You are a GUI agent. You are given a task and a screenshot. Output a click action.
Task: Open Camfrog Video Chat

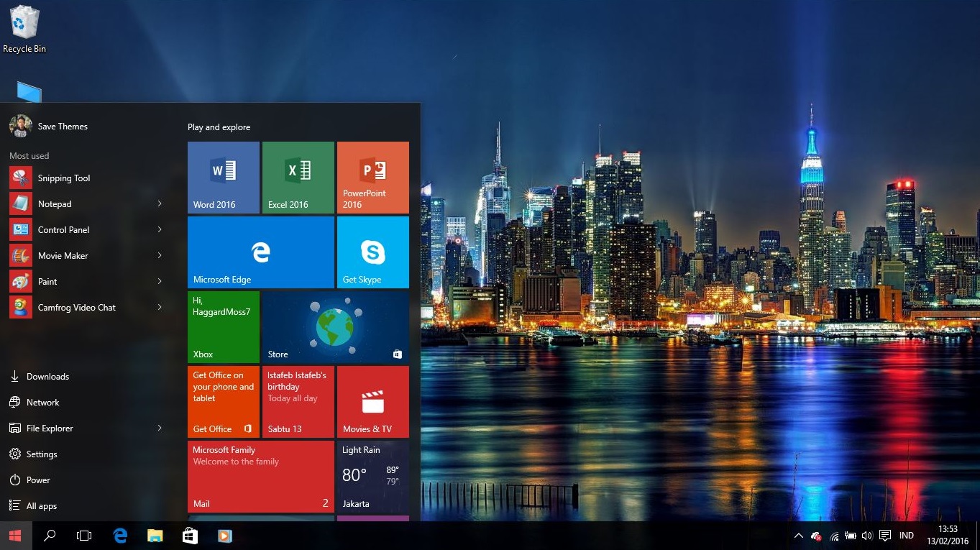pyautogui.click(x=76, y=307)
